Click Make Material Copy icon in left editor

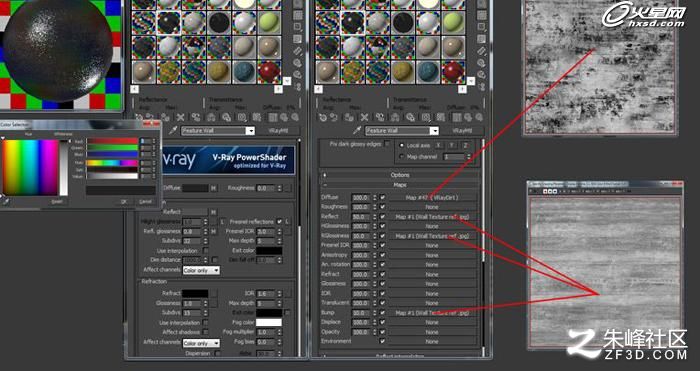[196, 117]
